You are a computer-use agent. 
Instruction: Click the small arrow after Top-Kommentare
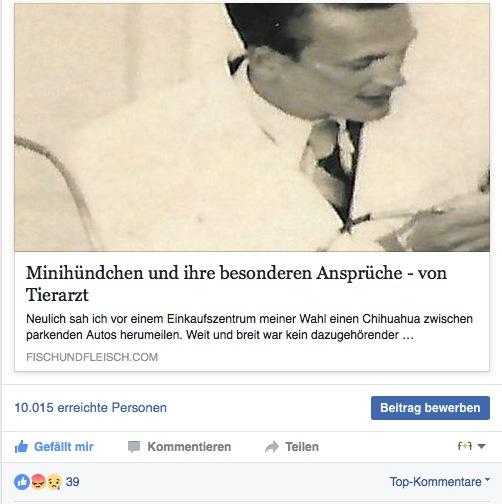pyautogui.click(x=487, y=479)
